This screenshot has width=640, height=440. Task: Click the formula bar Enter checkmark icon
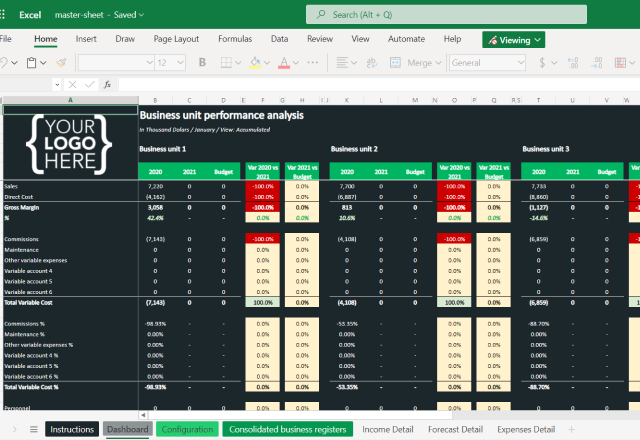(89, 84)
